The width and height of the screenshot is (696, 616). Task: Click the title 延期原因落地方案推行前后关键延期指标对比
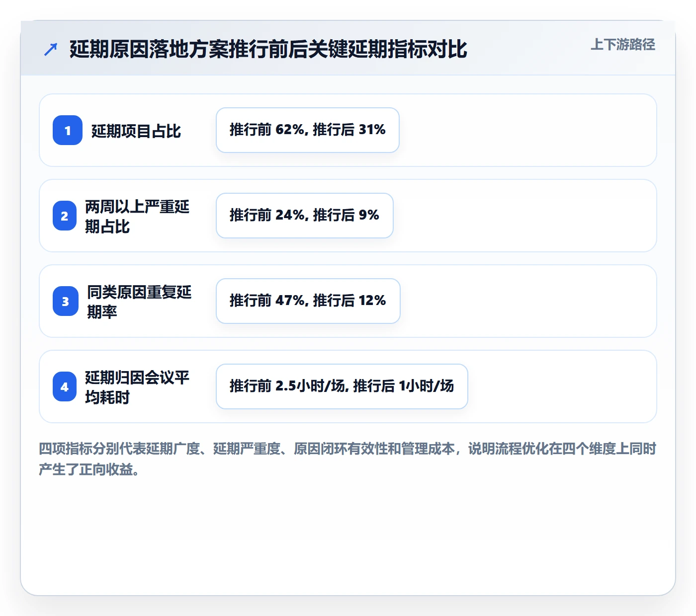[268, 49]
